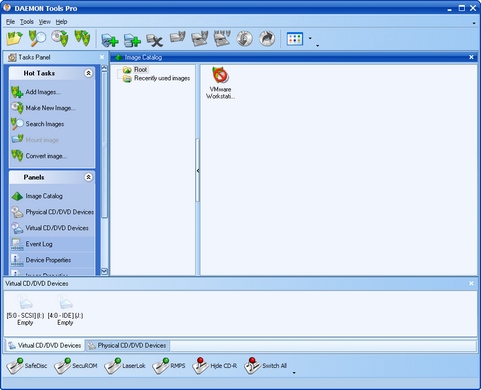481x390 pixels.
Task: Click the remove virtual drive toolbar icon
Action: [155, 40]
